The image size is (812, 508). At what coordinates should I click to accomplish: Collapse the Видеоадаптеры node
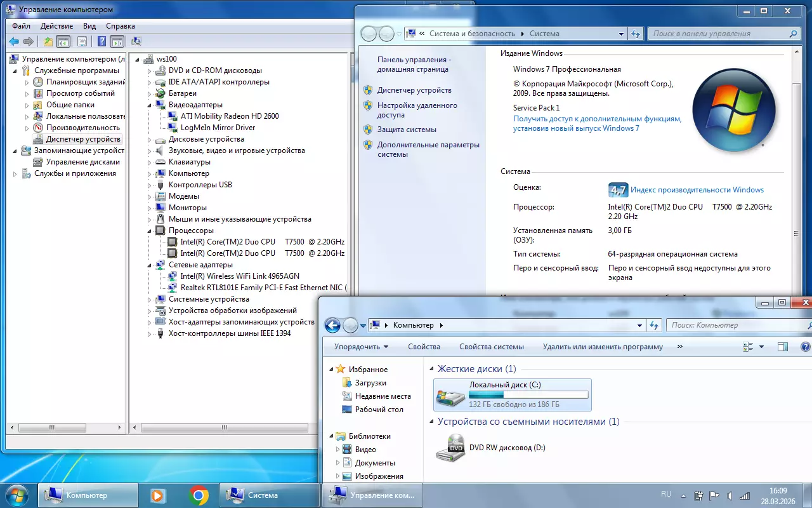[150, 104]
